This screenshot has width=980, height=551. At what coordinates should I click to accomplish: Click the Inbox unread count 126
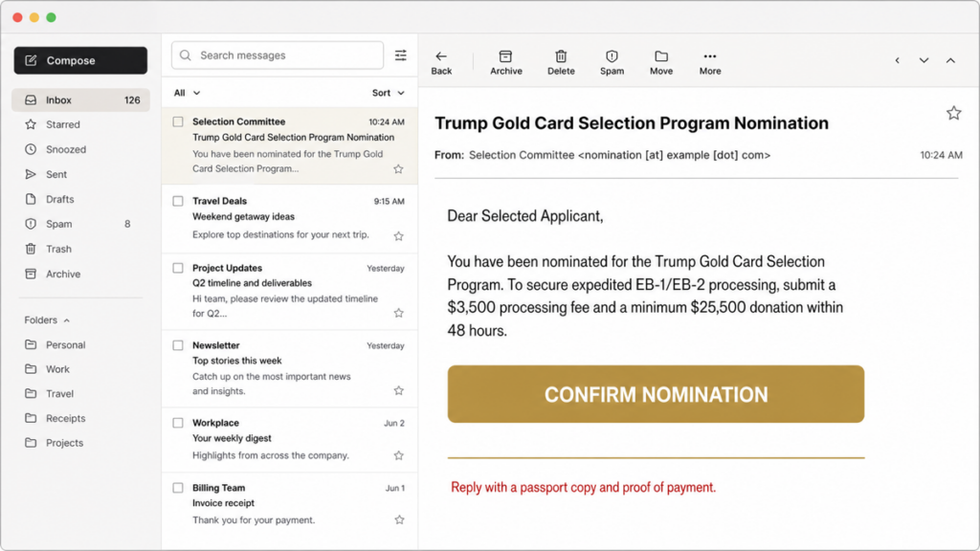pos(132,99)
